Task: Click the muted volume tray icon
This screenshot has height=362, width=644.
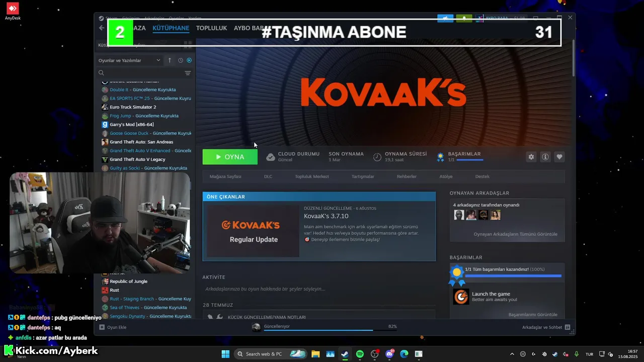Action: [x=566, y=354]
